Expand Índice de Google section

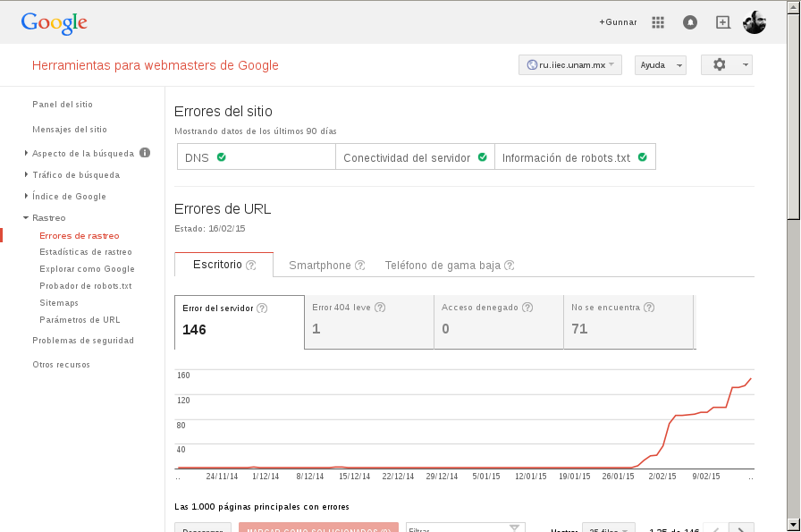[x=26, y=196]
